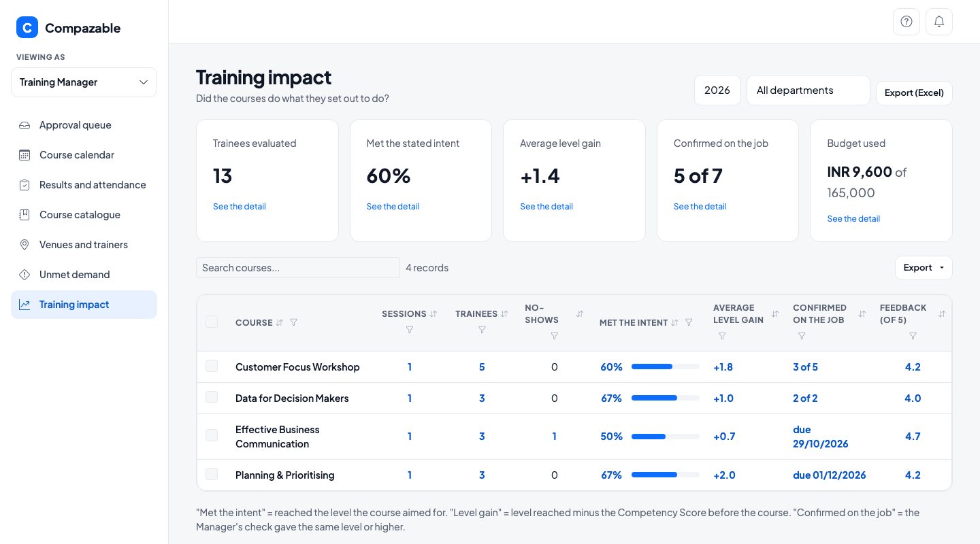
Task: Click feedback score 4.7
Action: click(x=913, y=437)
